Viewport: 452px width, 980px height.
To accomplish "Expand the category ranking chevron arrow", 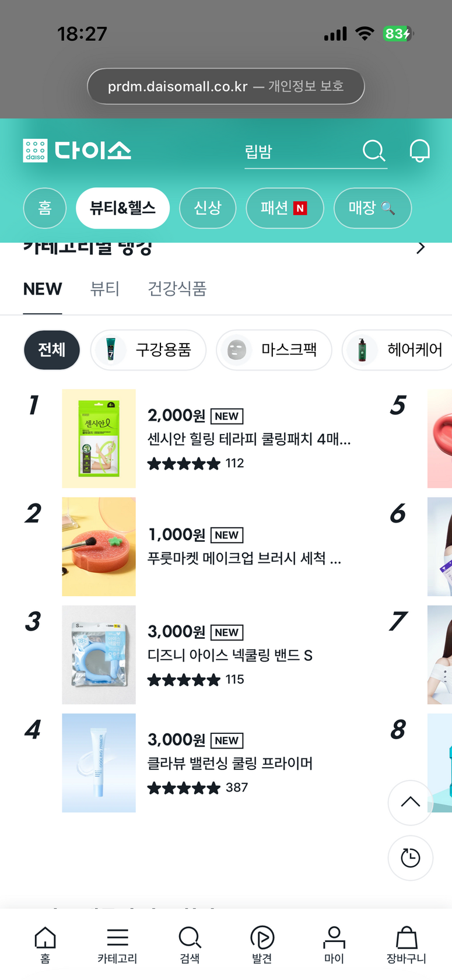I will 421,248.
